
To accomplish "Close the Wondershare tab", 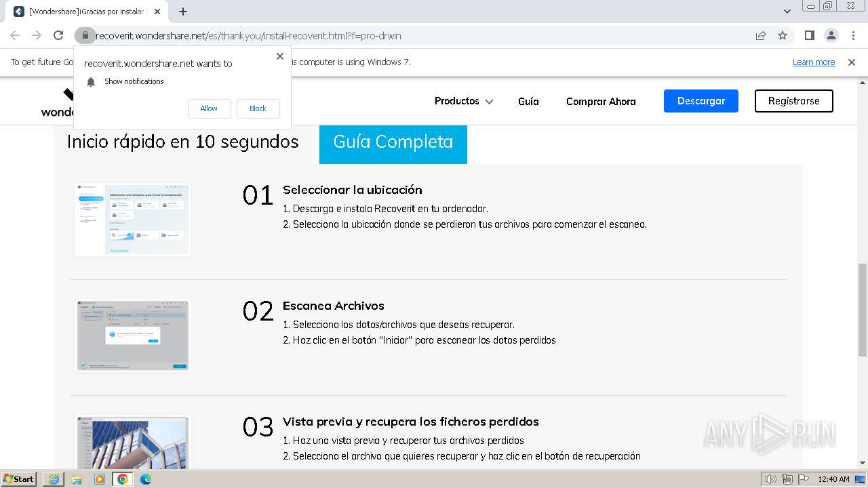I will (x=157, y=12).
